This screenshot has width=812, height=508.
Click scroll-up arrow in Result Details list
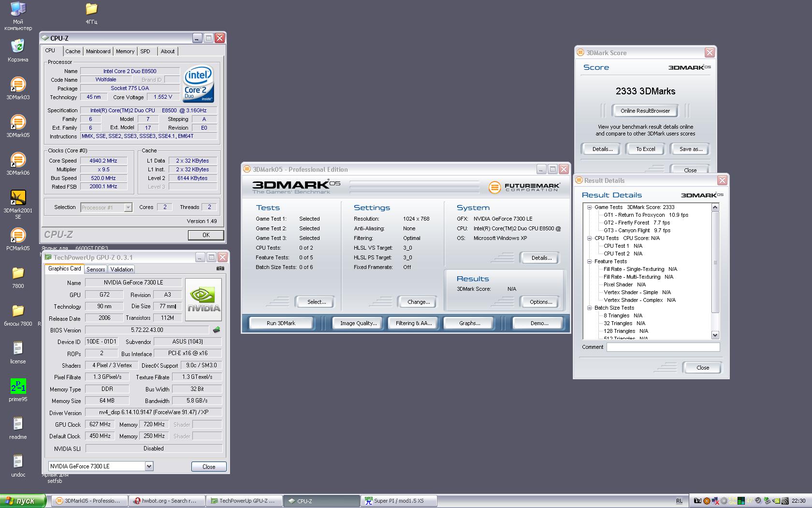point(715,208)
